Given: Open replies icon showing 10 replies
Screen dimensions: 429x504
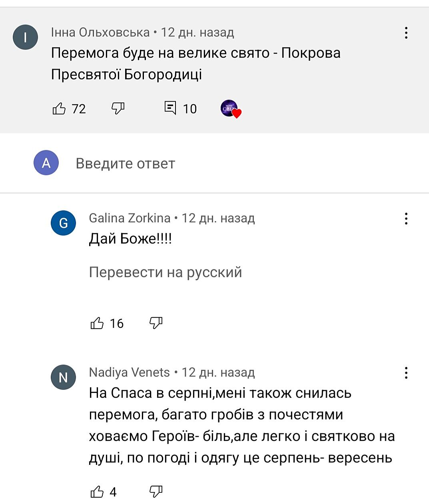Looking at the screenshot, I should pos(170,108).
